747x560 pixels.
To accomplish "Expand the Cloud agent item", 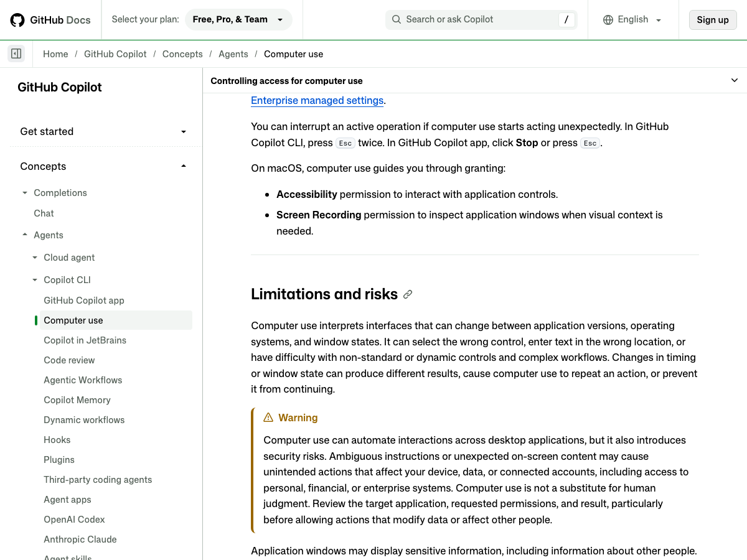I will [35, 258].
